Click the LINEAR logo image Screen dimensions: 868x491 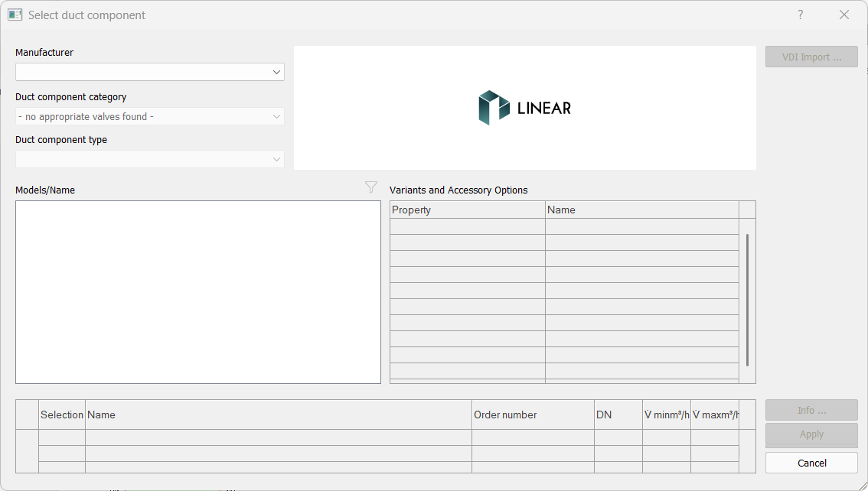(524, 108)
